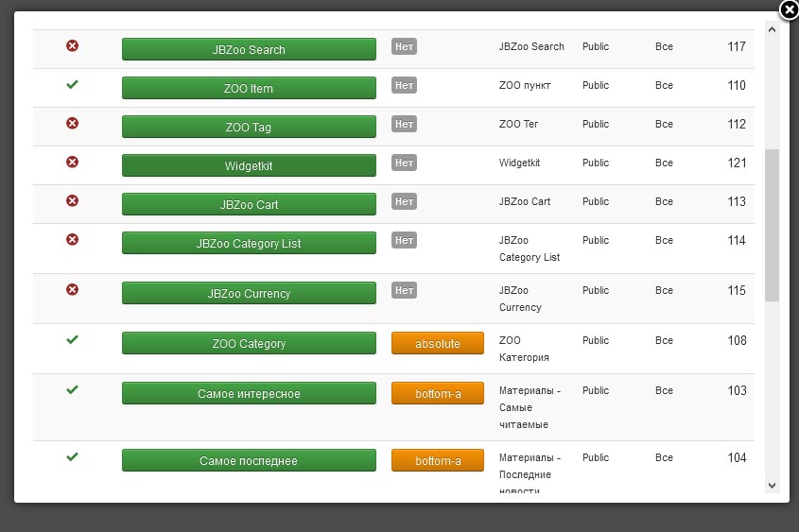The image size is (799, 532).
Task: Click the green checkmark for Самое последнее
Action: 73,457
